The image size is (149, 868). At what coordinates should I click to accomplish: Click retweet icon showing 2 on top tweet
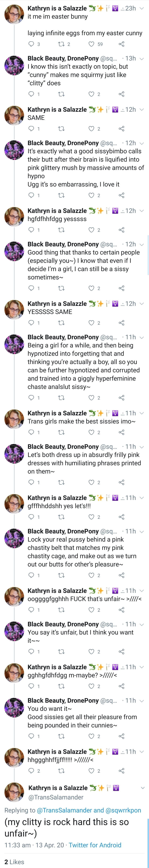[x=61, y=44]
